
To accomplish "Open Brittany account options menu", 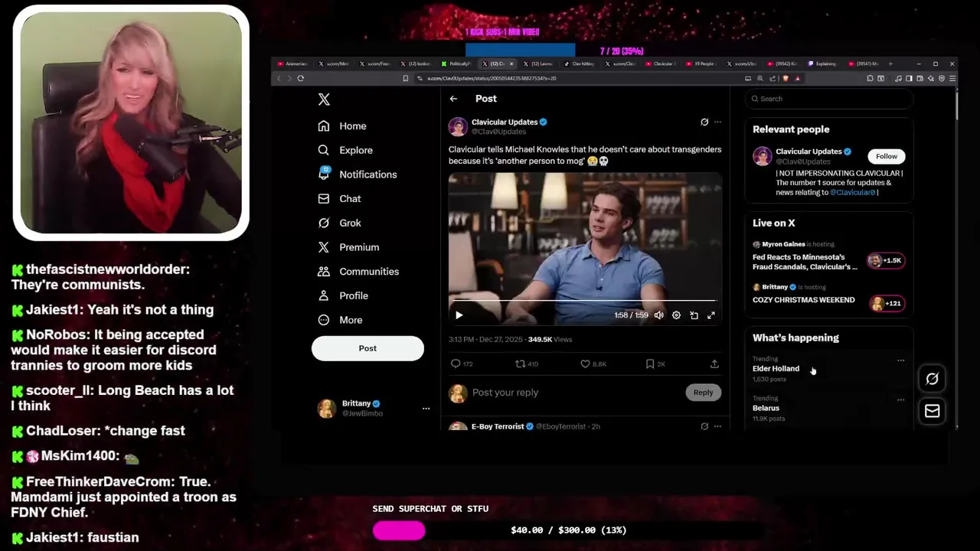I will [426, 408].
